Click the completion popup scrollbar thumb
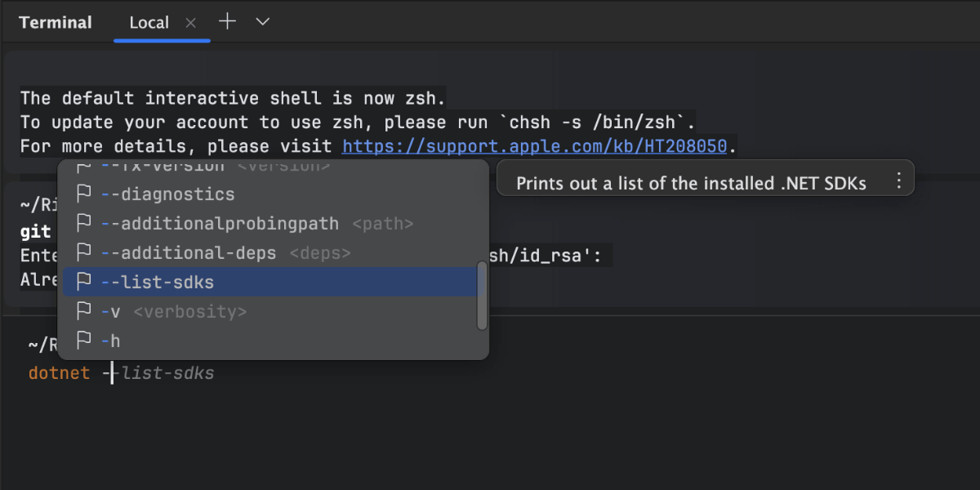This screenshot has width=980, height=490. 482,296
